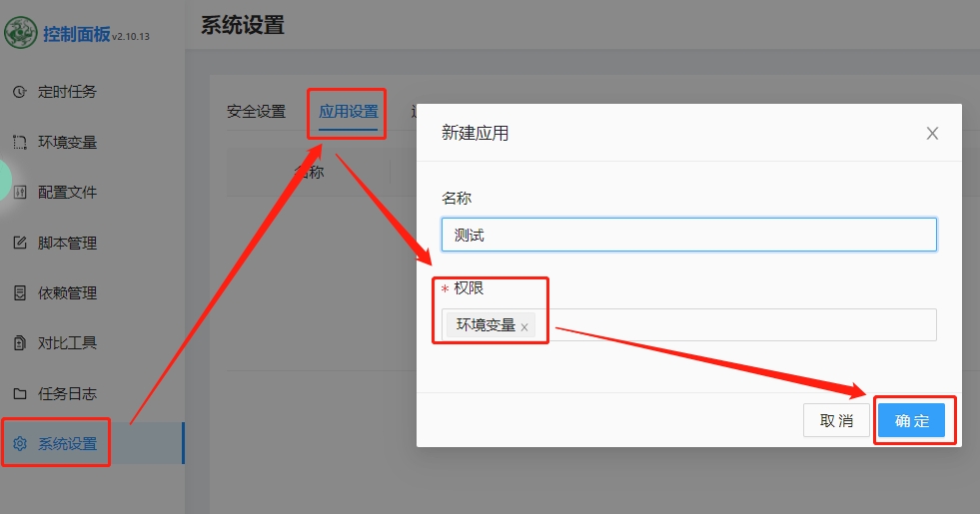Click the 脚本管理 edit icon
The image size is (980, 514).
pyautogui.click(x=19, y=243)
